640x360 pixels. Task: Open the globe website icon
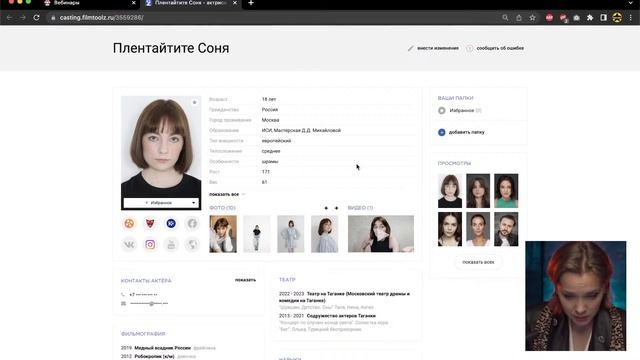point(192,244)
